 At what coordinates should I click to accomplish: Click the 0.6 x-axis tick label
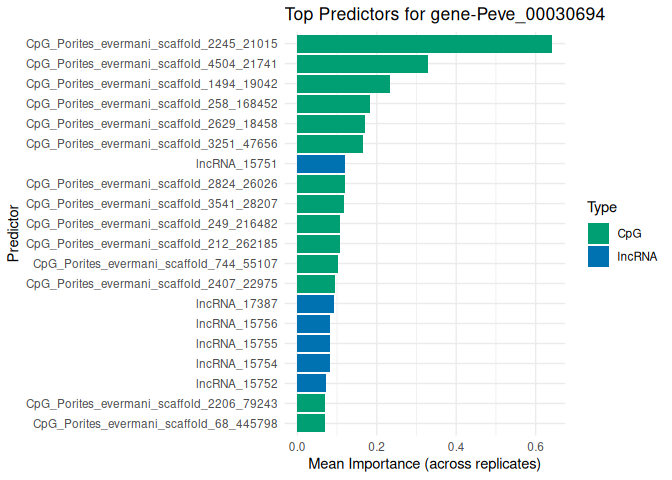(535, 446)
